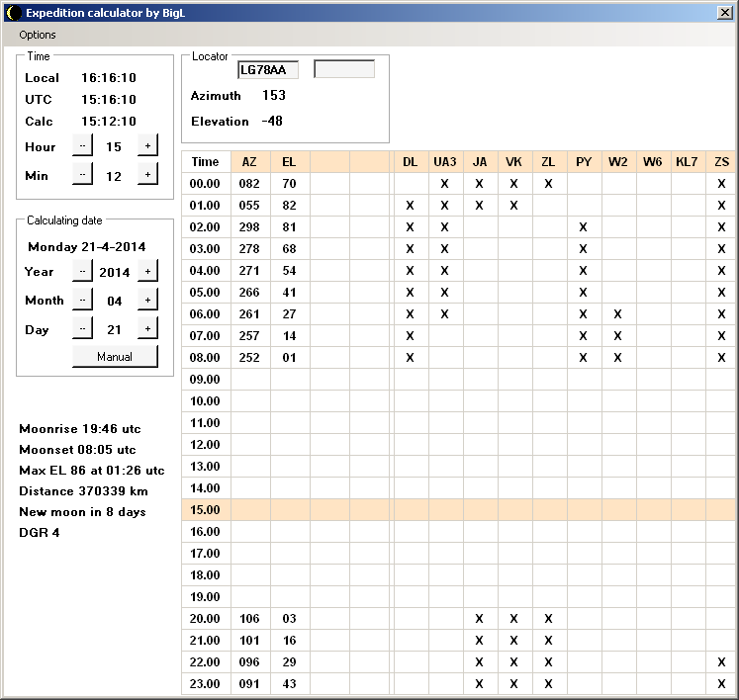Click the DL column header
Image resolution: width=739 pixels, height=700 pixels.
(x=410, y=161)
